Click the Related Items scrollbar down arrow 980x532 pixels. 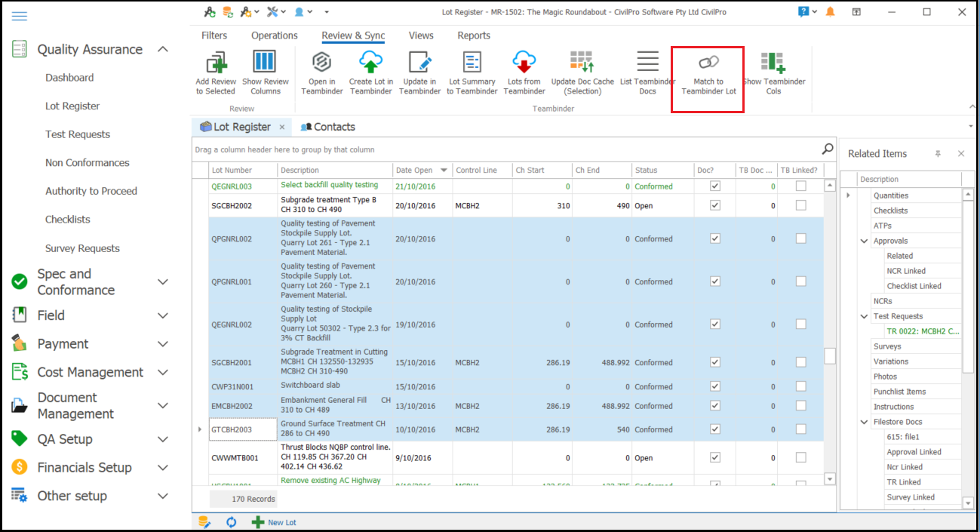tap(969, 503)
